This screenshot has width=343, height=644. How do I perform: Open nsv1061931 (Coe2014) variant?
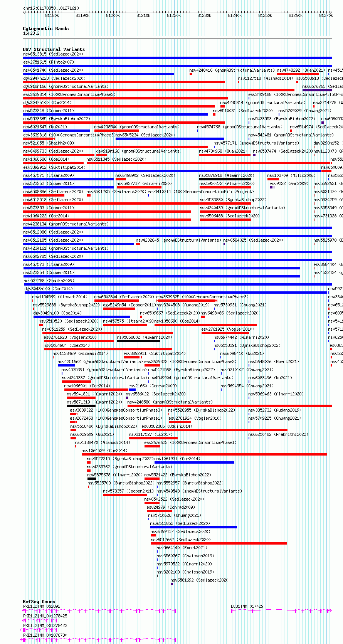[x=177, y=459]
